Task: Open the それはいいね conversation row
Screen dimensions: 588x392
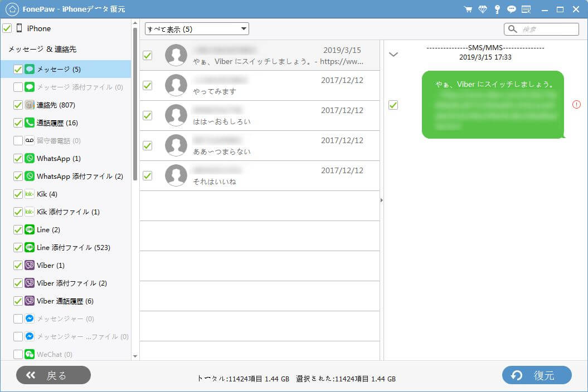Action: 260,176
